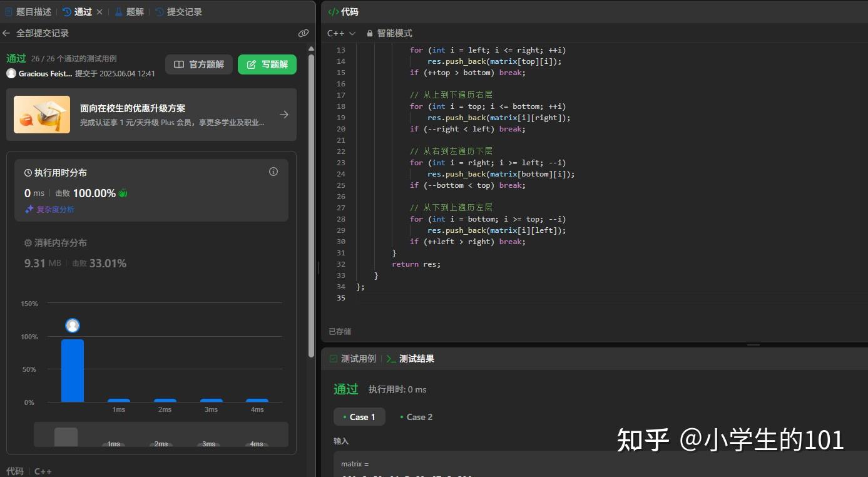Open the C++ language dropdown

pos(340,33)
